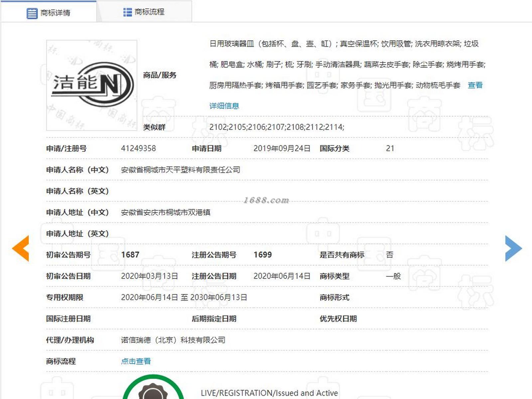The image size is (532, 399).
Task: Click goods text line starting 日用玻璃器皿
Action: point(344,44)
